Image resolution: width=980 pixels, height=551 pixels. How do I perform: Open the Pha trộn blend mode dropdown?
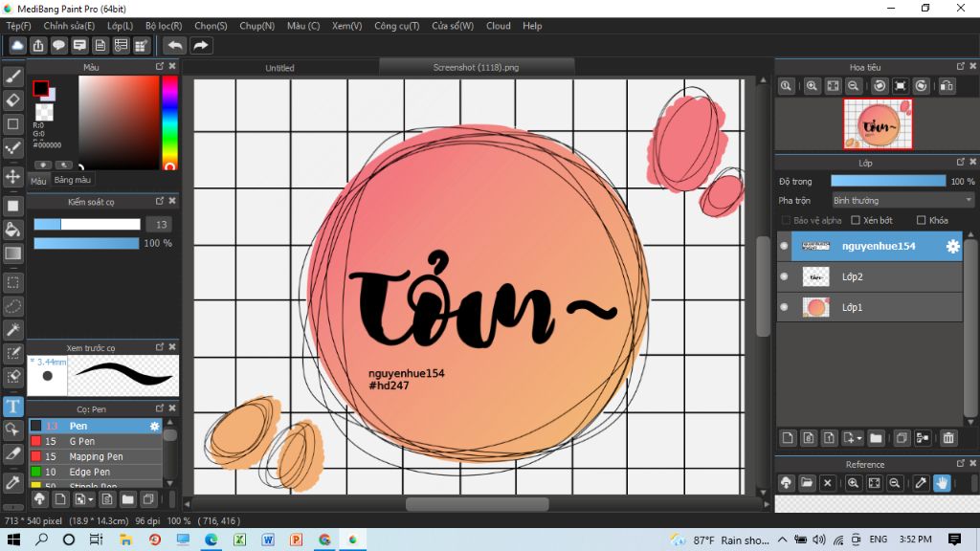pos(902,201)
